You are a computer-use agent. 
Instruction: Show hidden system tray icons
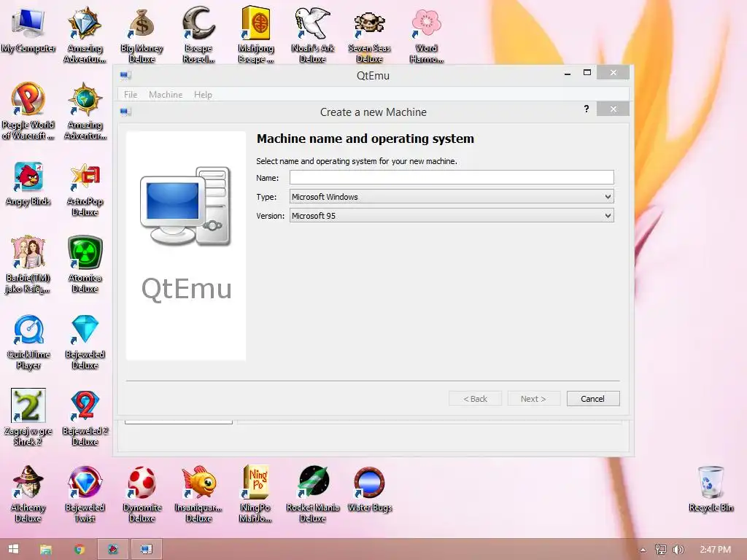pos(643,550)
